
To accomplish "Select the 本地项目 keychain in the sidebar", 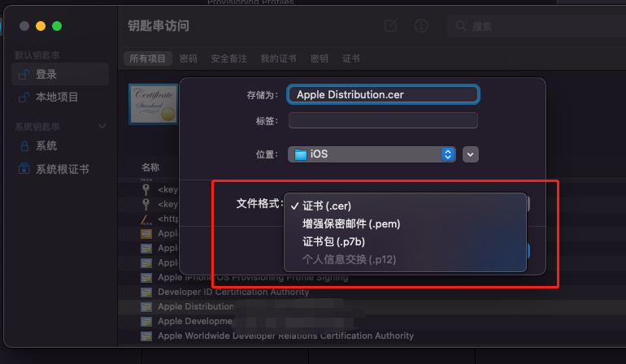I will pos(56,97).
